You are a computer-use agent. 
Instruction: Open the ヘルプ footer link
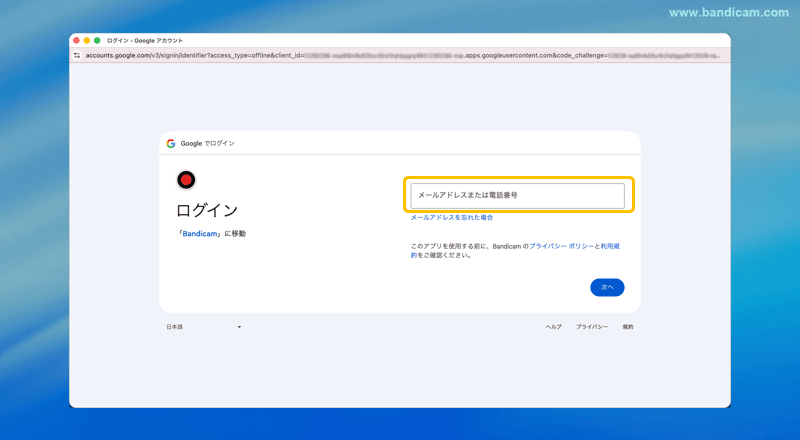pos(554,327)
